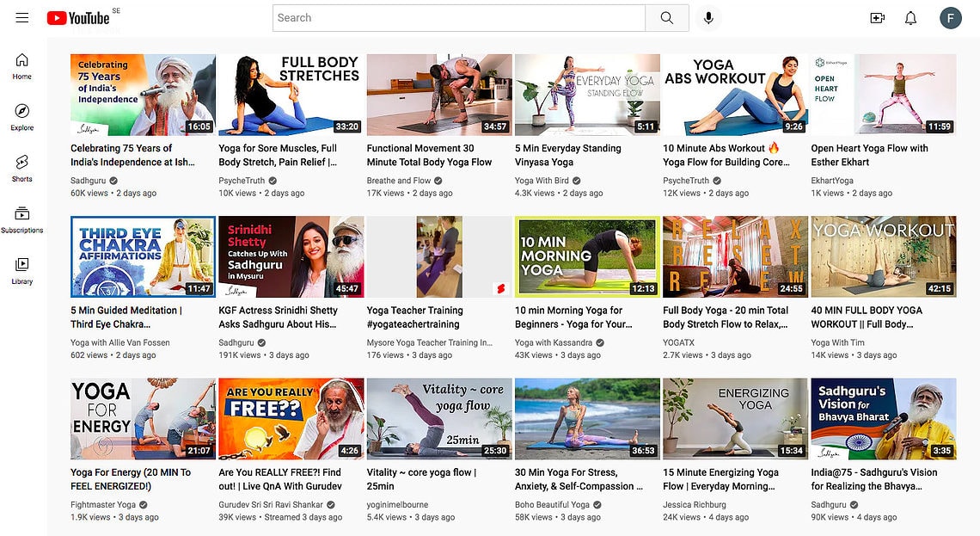Open Yoga For Energy thumbnail
Image resolution: width=980 pixels, height=536 pixels.
[143, 418]
